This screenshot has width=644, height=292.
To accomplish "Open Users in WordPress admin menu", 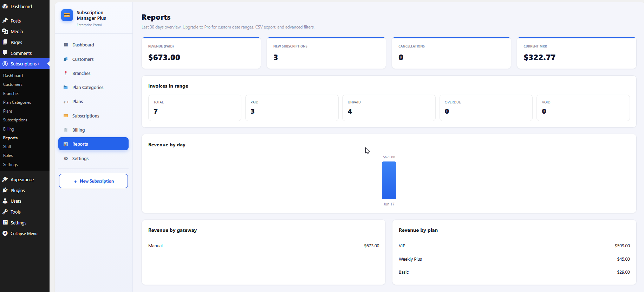I will pos(25,201).
